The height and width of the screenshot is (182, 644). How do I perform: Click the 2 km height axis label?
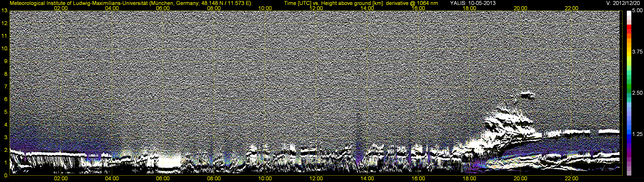(6, 150)
